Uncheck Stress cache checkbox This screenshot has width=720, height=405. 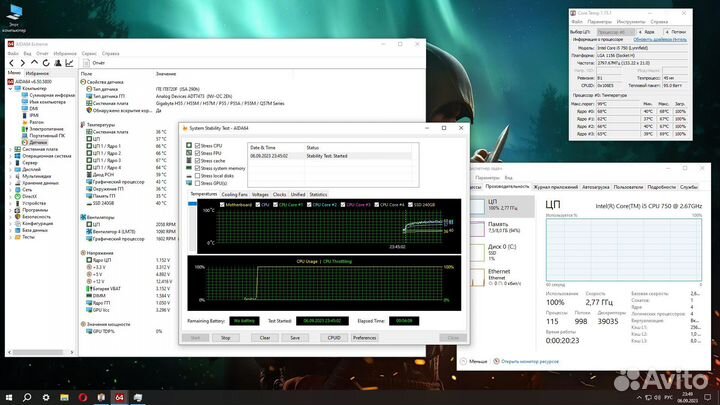[197, 161]
